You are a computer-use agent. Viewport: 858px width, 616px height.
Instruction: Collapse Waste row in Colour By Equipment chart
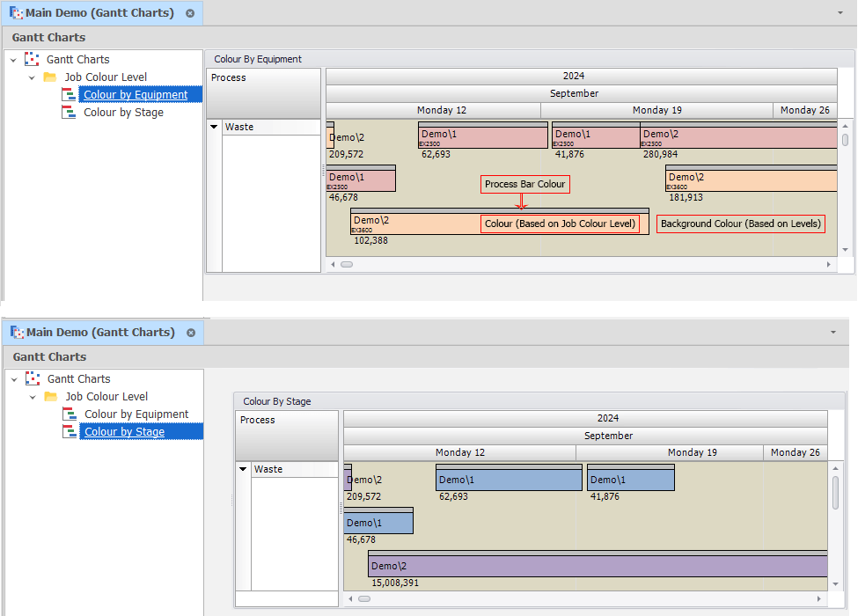tap(214, 127)
